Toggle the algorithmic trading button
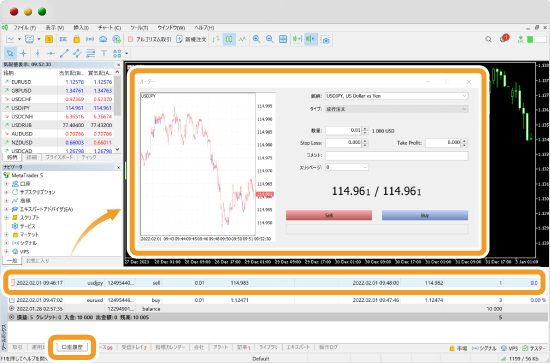 pos(149,39)
